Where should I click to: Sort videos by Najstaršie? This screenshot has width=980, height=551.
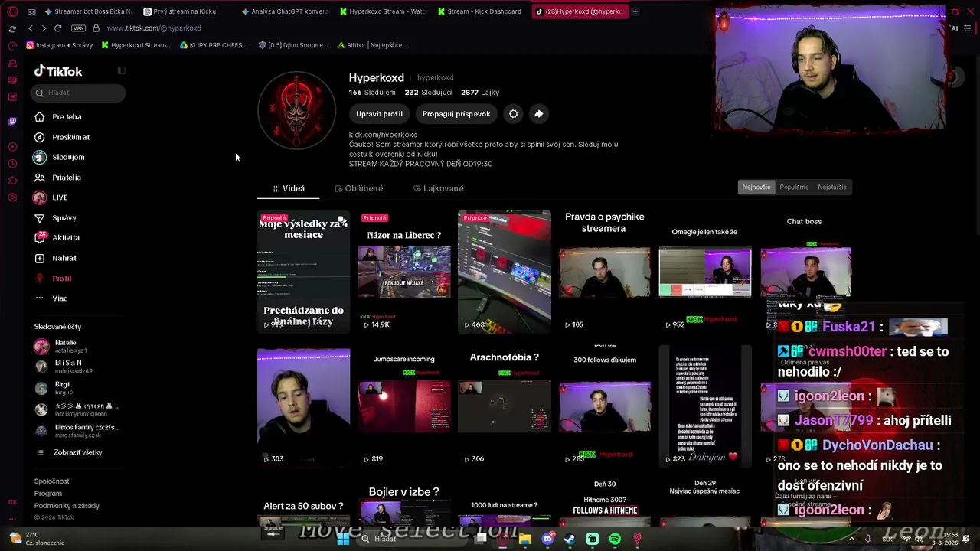(832, 187)
